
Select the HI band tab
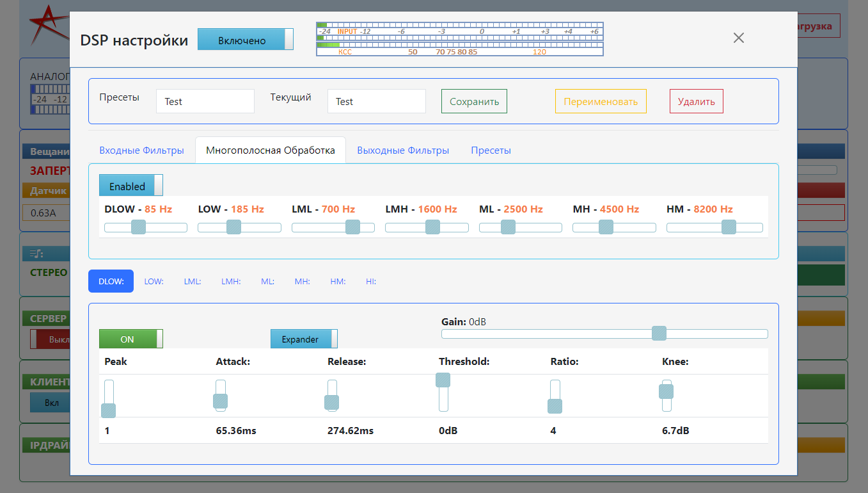point(371,281)
